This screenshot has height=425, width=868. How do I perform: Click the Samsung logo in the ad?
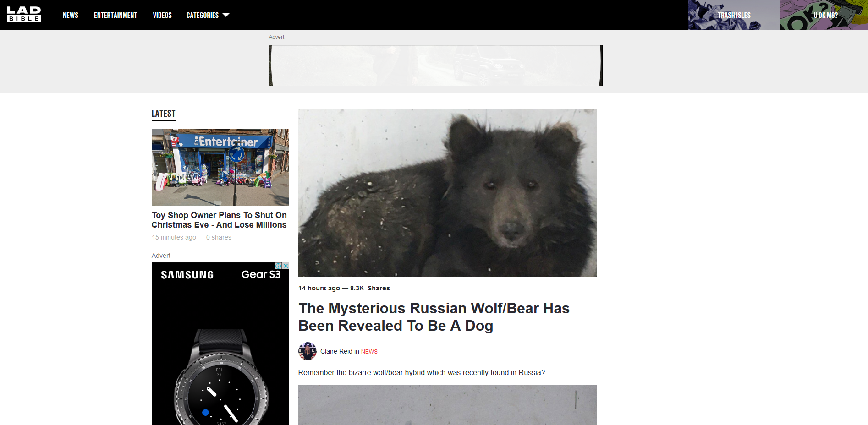coord(187,275)
